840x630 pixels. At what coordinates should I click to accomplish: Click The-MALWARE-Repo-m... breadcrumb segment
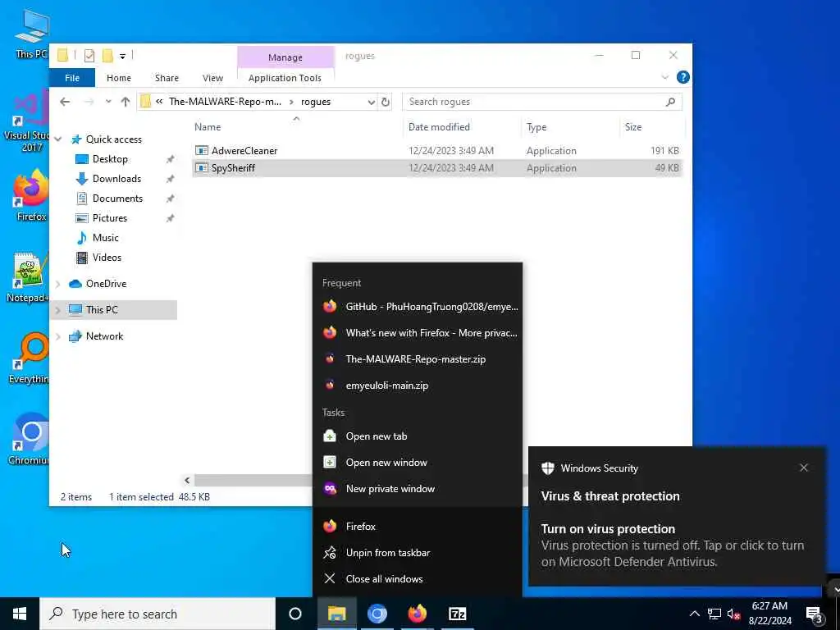225,102
